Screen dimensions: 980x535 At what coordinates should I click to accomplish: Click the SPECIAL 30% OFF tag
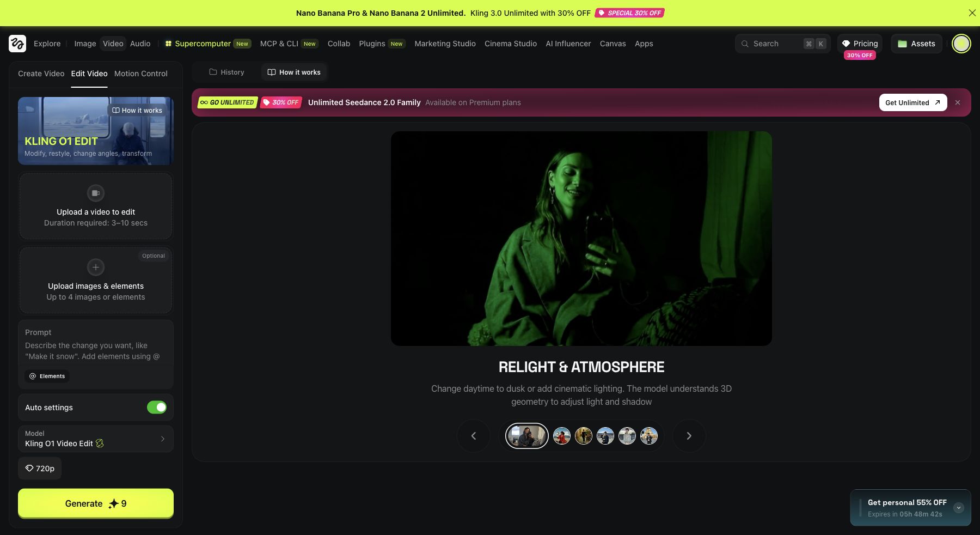point(629,13)
